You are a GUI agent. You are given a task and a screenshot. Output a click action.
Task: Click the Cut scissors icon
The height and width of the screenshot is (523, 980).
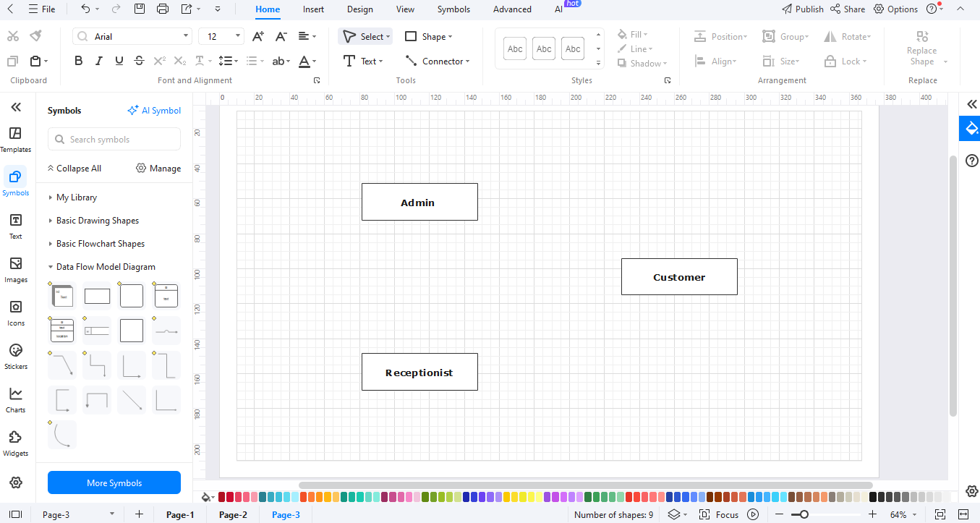point(13,36)
